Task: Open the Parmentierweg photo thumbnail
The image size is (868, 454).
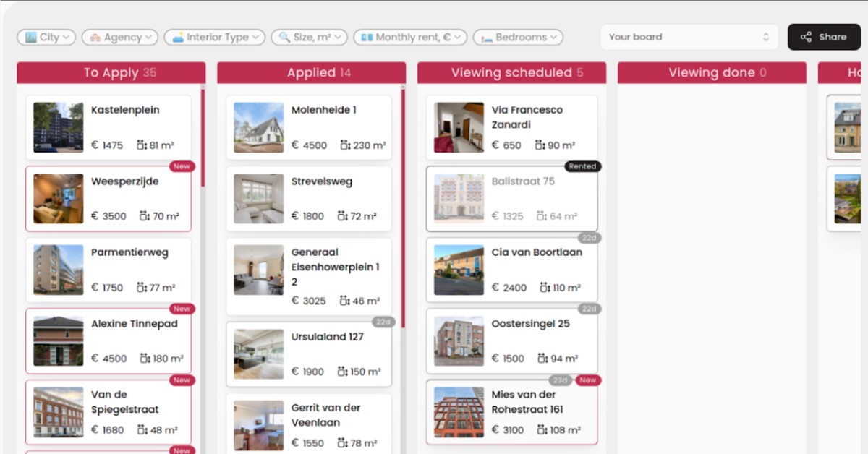Action: pyautogui.click(x=59, y=270)
